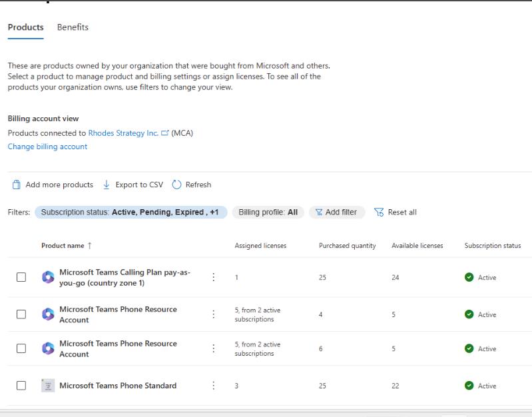
Task: Click product icon of Resource Account quantity 4 row
Action: 48,314
